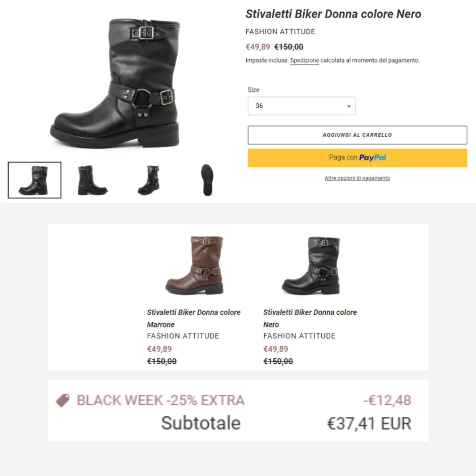
Task: Open recommended Stivaletti Biker Donna colore Nero title
Action: tap(310, 318)
